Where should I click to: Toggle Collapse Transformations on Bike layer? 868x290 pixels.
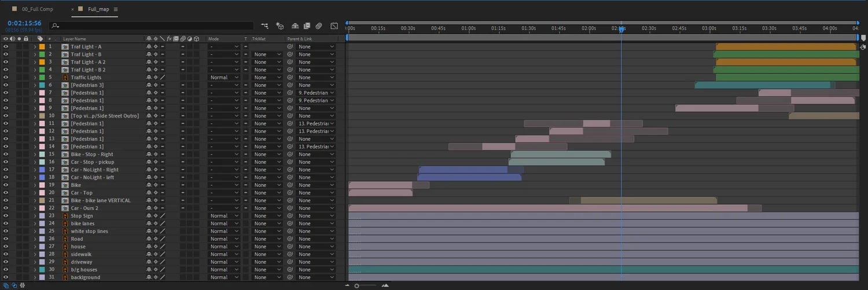[156, 185]
